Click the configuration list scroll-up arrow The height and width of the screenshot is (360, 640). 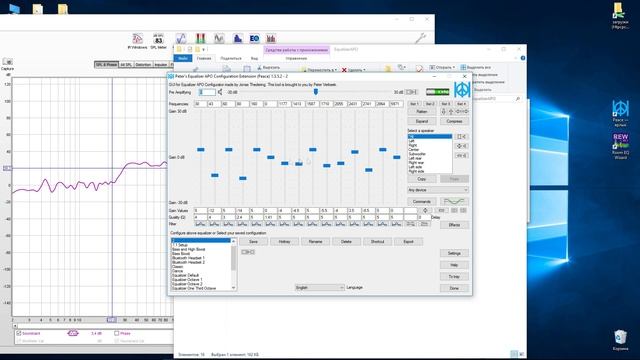pos(233,241)
